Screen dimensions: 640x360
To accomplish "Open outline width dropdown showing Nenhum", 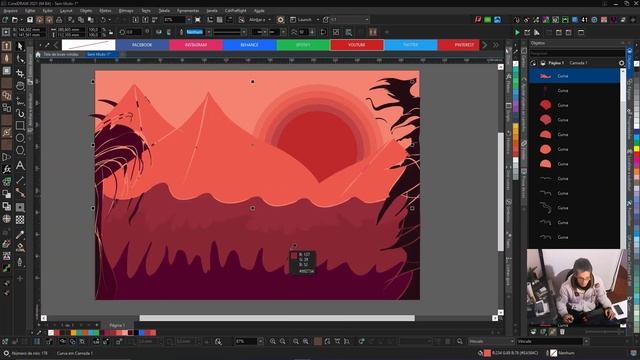I will [x=209, y=32].
